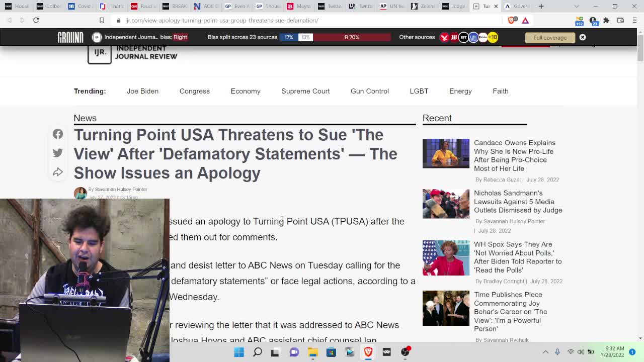The height and width of the screenshot is (362, 644).
Task: Bookmark this page icon in address bar
Action: [x=102, y=20]
